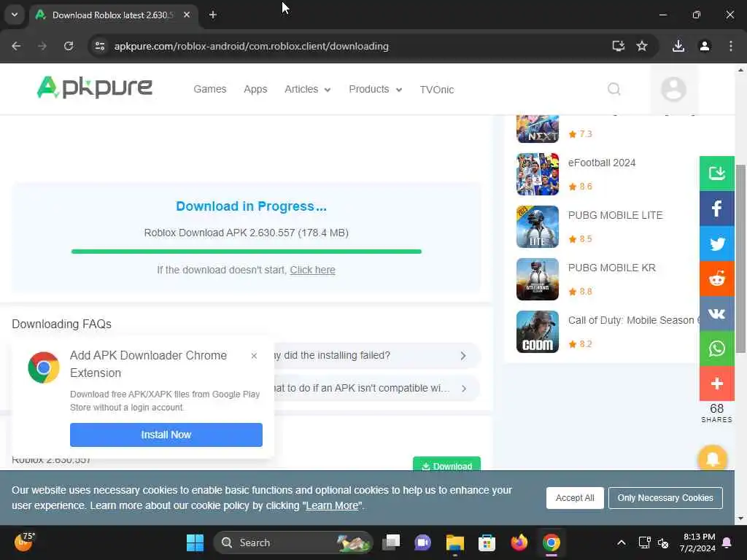Open Chrome profile icon
Image resolution: width=747 pixels, height=560 pixels.
[705, 46]
